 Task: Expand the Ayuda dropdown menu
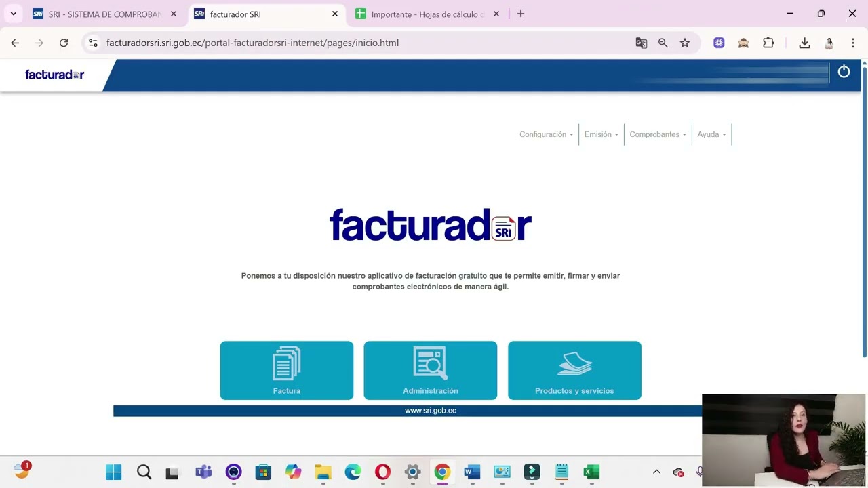click(x=711, y=134)
